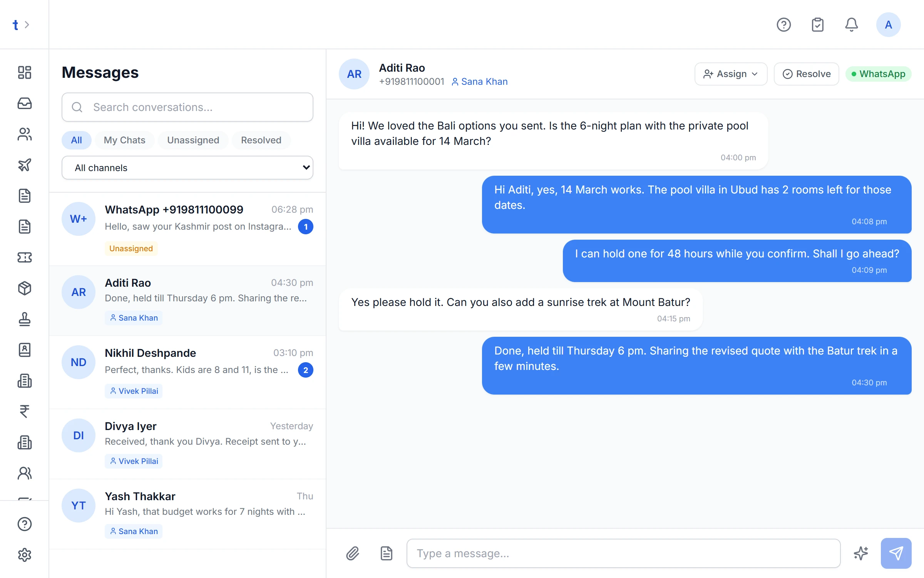Click Sana Khan link in chat header
The image size is (924, 578).
[479, 82]
